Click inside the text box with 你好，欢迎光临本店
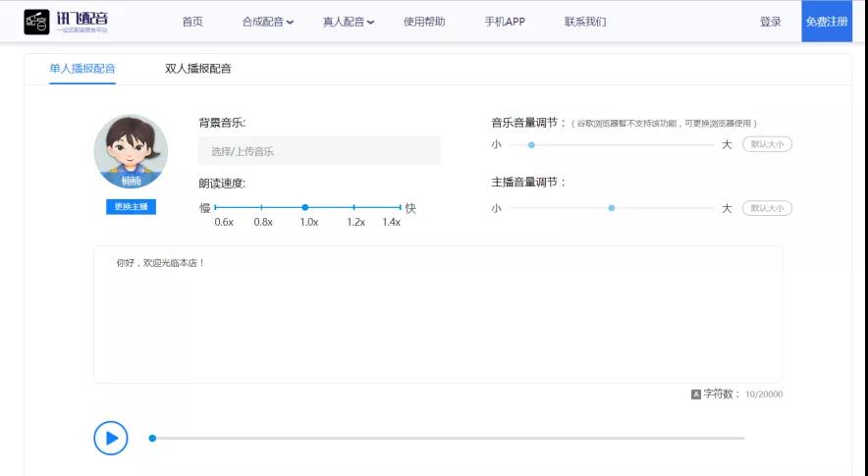 (438, 314)
